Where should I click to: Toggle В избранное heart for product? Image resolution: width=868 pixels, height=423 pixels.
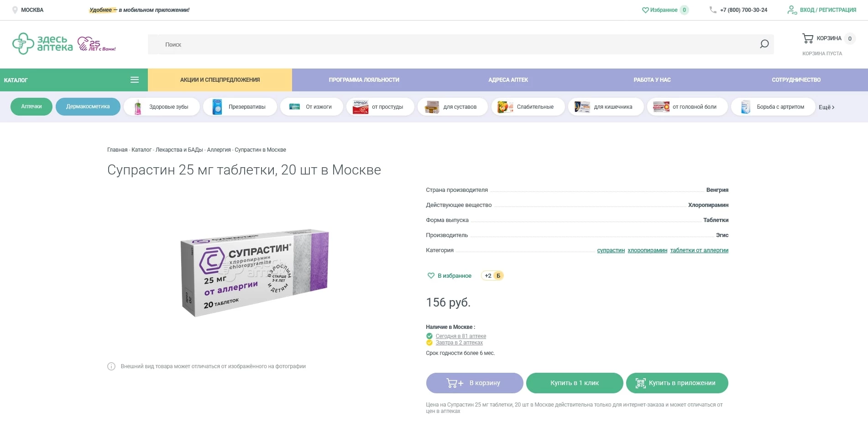(431, 276)
